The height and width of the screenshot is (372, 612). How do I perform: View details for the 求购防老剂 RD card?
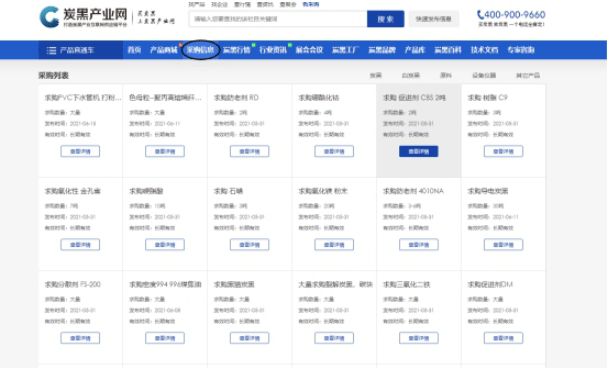pyautogui.click(x=249, y=151)
